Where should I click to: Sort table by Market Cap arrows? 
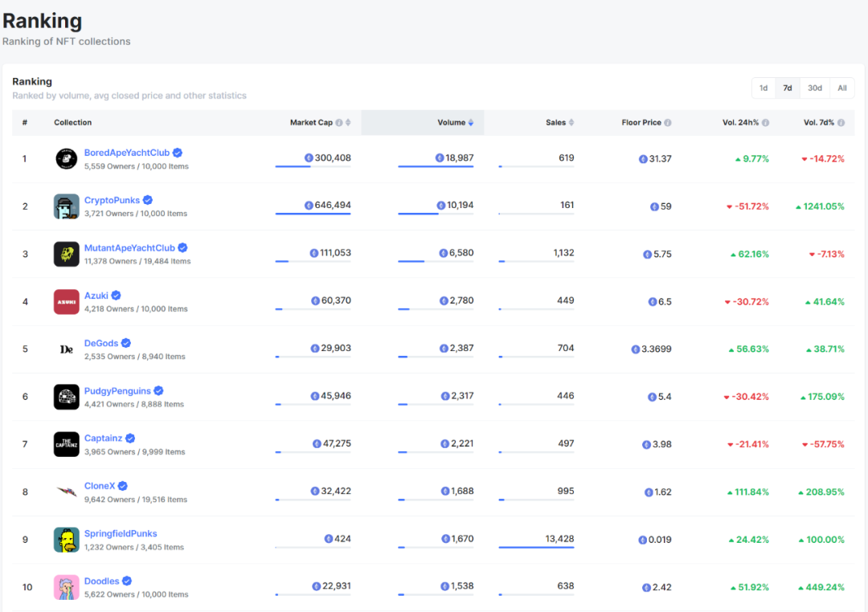tap(348, 123)
